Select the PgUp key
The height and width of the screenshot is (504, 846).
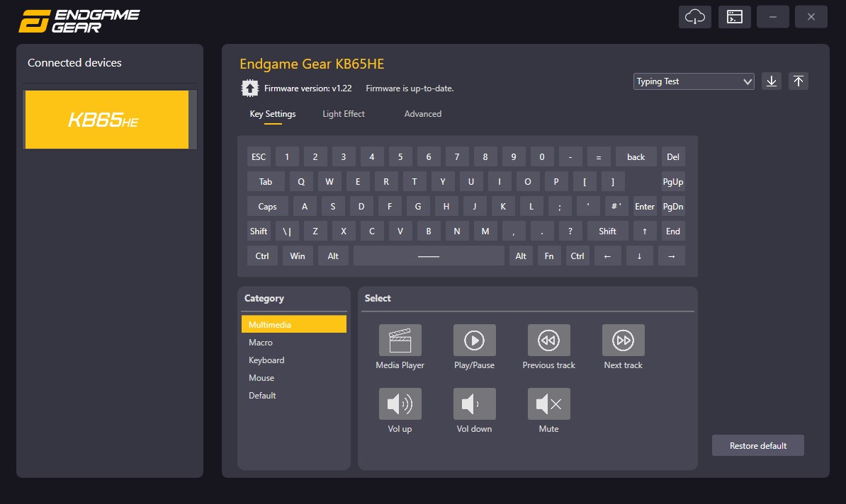[673, 182]
